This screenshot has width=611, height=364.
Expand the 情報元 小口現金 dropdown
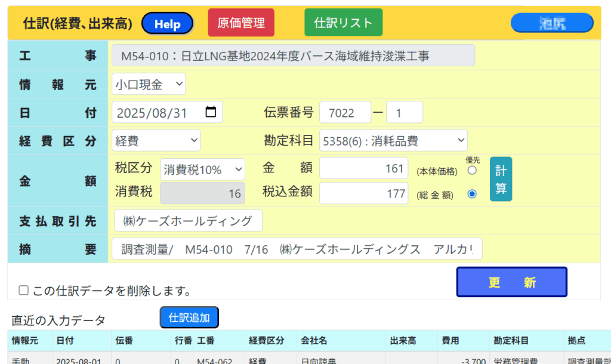coord(149,84)
